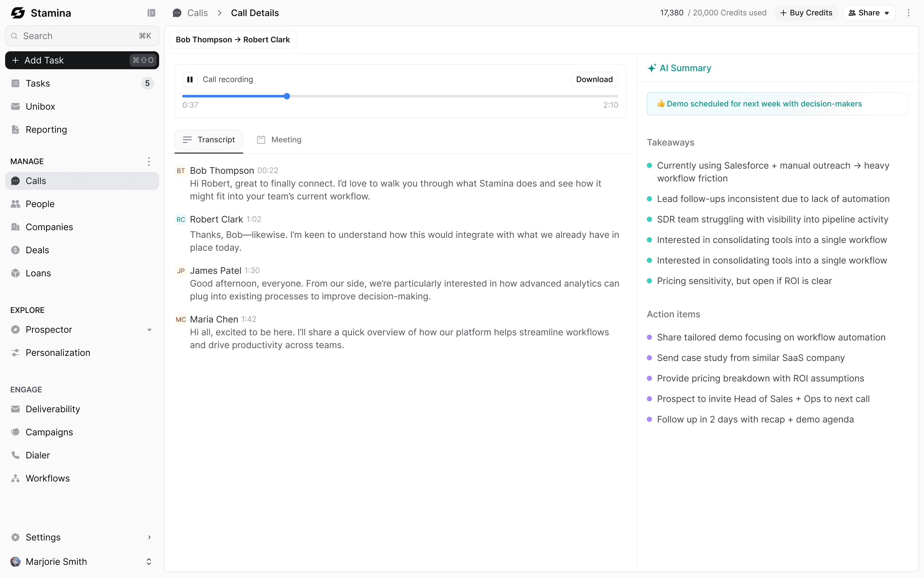Screen dimensions: 924x577
Task: Open Deals from the sidebar
Action: [37, 250]
